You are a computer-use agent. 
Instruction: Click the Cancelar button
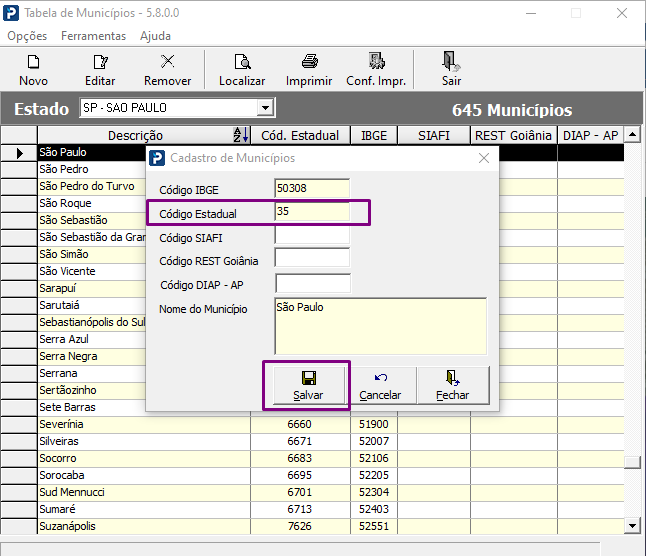380,385
